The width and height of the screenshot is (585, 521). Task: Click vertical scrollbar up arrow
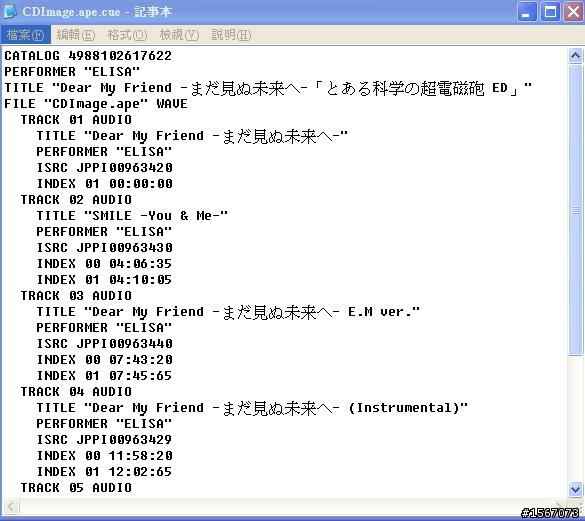point(575,56)
